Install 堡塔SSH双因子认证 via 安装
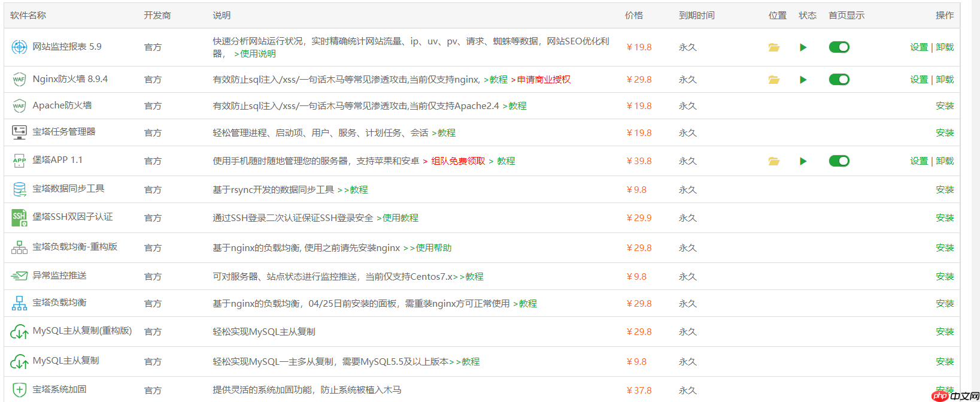Image resolution: width=980 pixels, height=402 pixels. point(945,218)
